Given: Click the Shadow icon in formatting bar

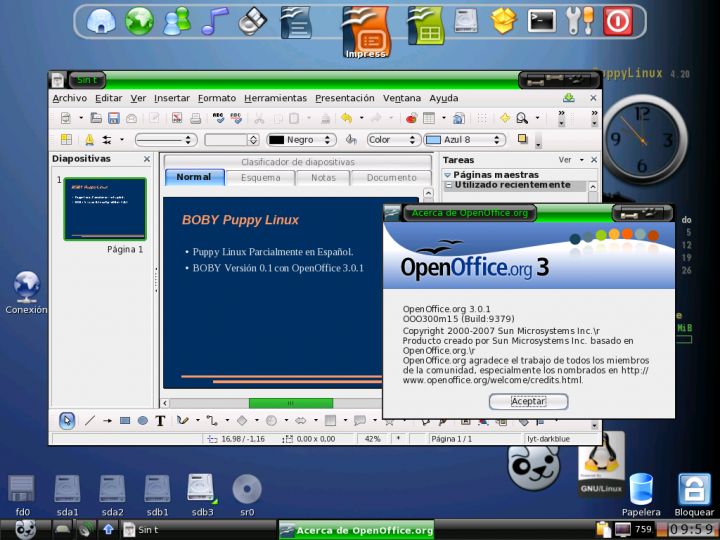Looking at the screenshot, I should click(x=523, y=139).
